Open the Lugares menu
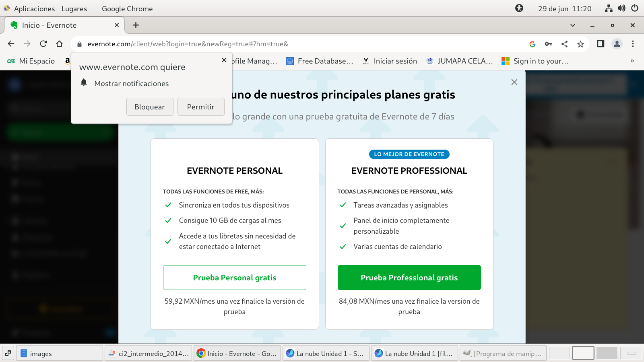644x362 pixels. pos(74,8)
